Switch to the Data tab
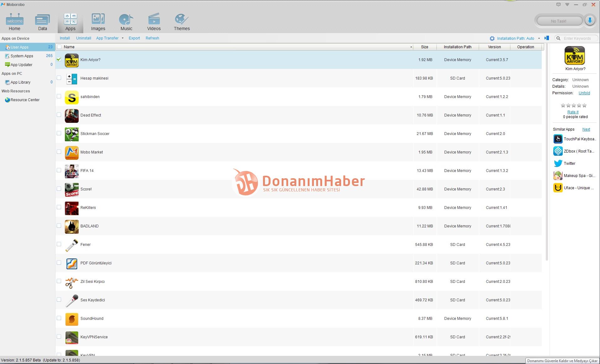600x364 pixels. 43,22
